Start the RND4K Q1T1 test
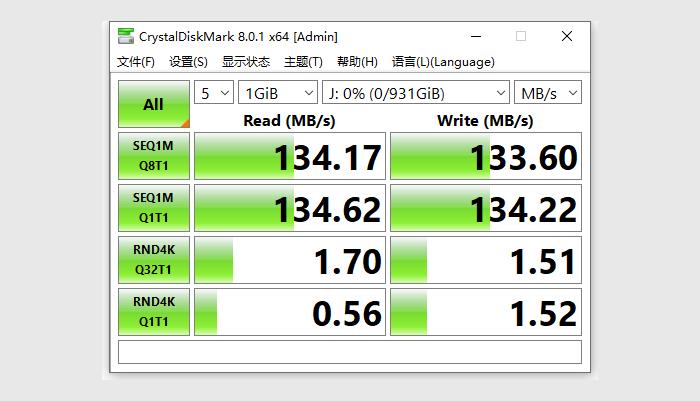 154,312
